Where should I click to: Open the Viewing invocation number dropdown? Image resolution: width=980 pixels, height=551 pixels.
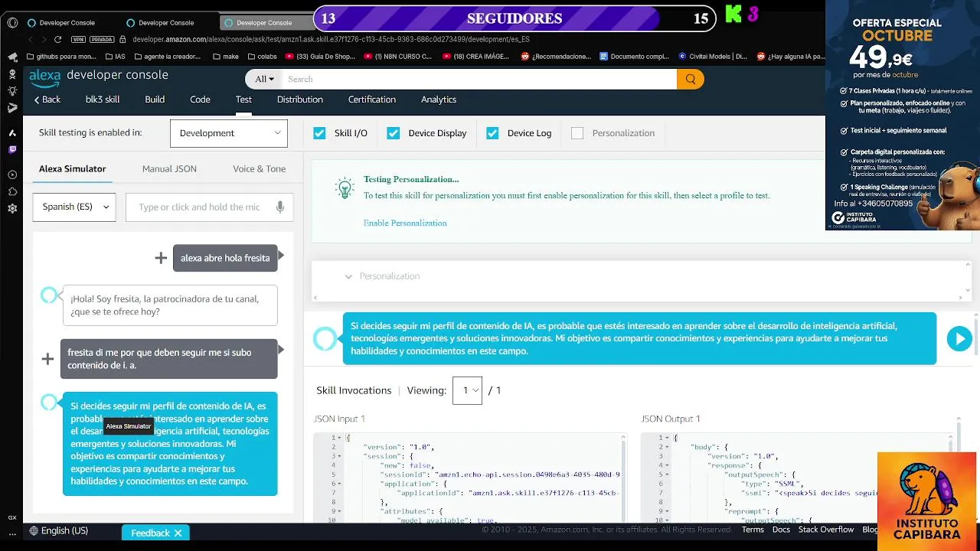click(467, 390)
